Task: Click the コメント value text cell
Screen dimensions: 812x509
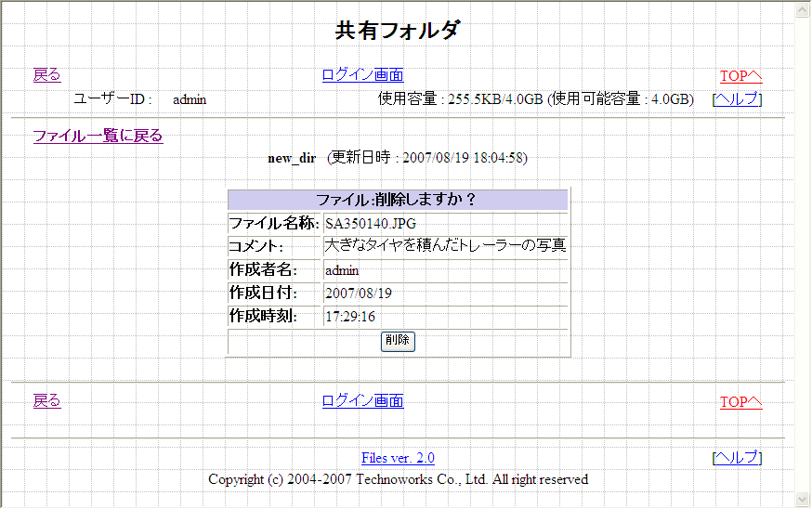Action: (x=445, y=246)
